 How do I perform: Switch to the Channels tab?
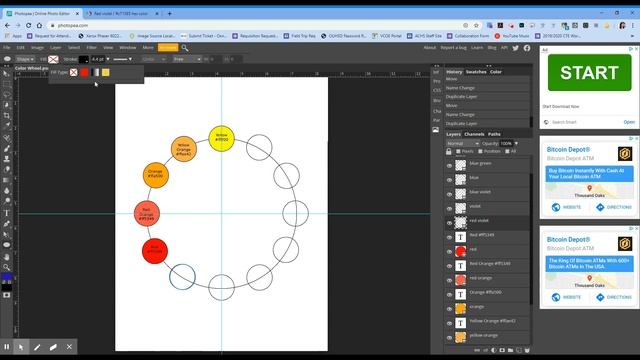pyautogui.click(x=474, y=134)
